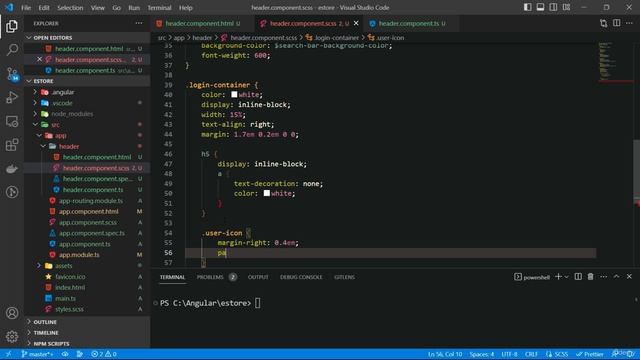This screenshot has width=640, height=360.
Task: Click the open changes icon in editor toolbar
Action: click(603, 23)
